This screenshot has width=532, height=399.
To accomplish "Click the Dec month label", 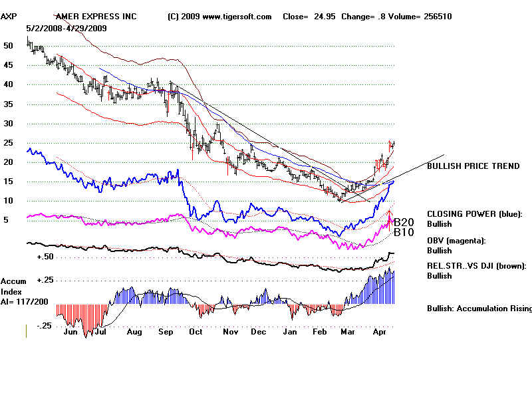I will [x=259, y=332].
